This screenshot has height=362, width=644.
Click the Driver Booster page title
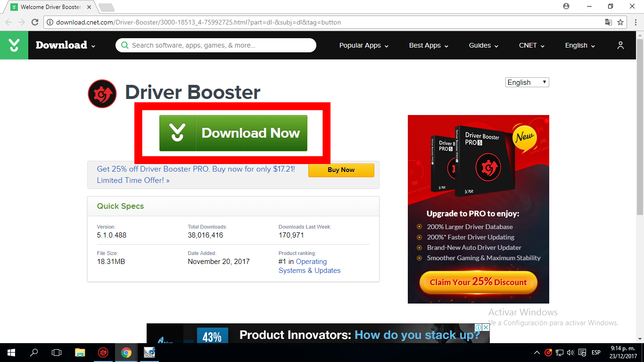click(x=193, y=92)
